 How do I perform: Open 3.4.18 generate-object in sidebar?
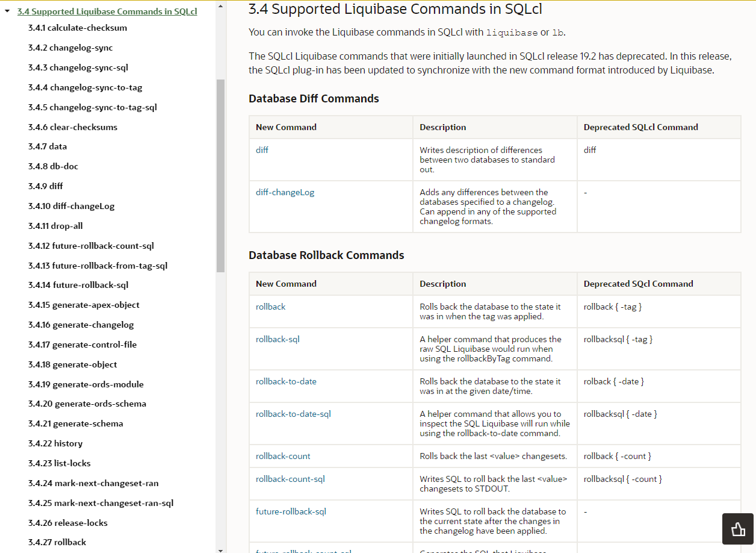pos(73,364)
